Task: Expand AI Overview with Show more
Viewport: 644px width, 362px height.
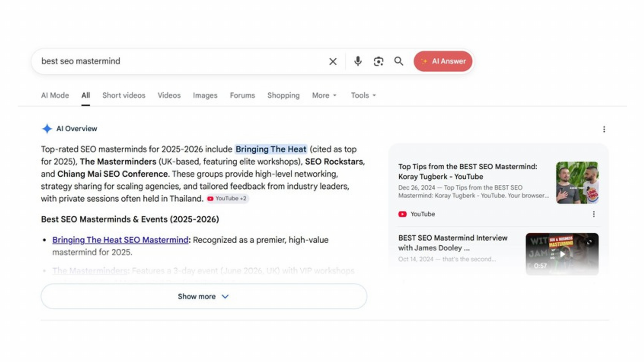Action: pyautogui.click(x=204, y=296)
